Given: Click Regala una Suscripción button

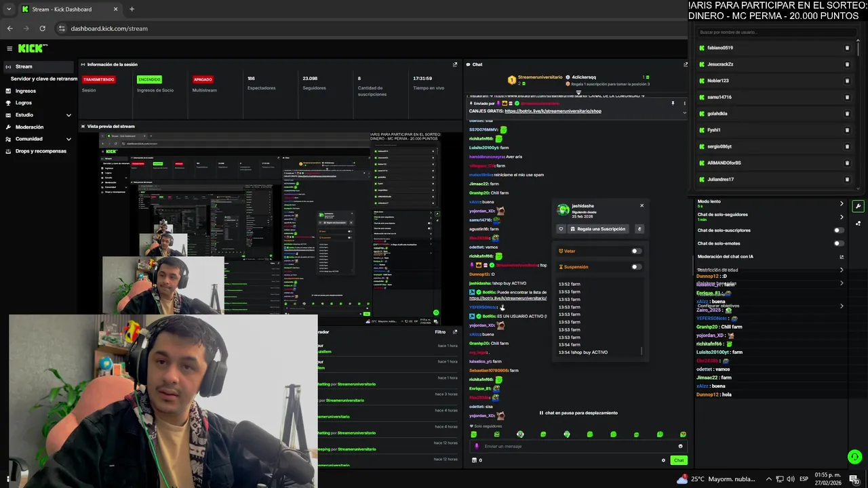Looking at the screenshot, I should pyautogui.click(x=597, y=229).
